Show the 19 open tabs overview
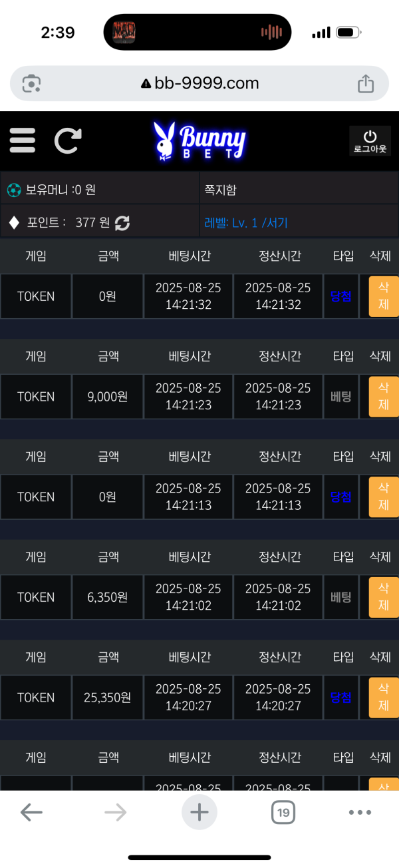Viewport: 399px width, 868px height. [x=284, y=812]
